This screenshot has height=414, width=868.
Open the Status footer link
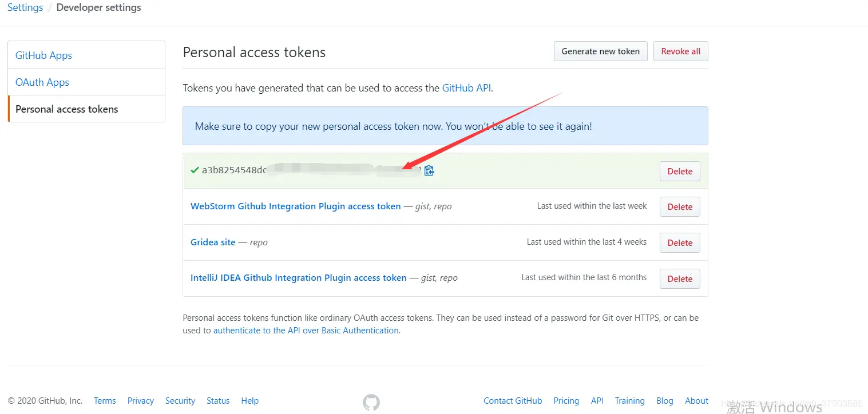[x=218, y=401]
